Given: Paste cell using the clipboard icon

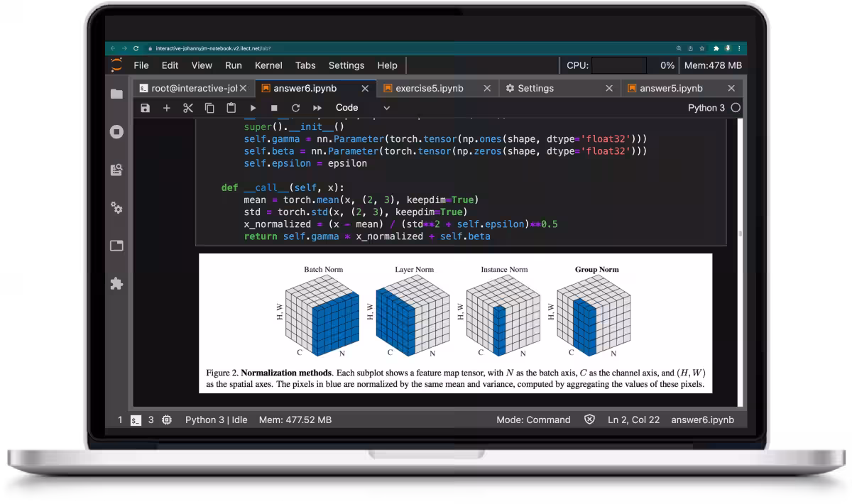Looking at the screenshot, I should 231,108.
